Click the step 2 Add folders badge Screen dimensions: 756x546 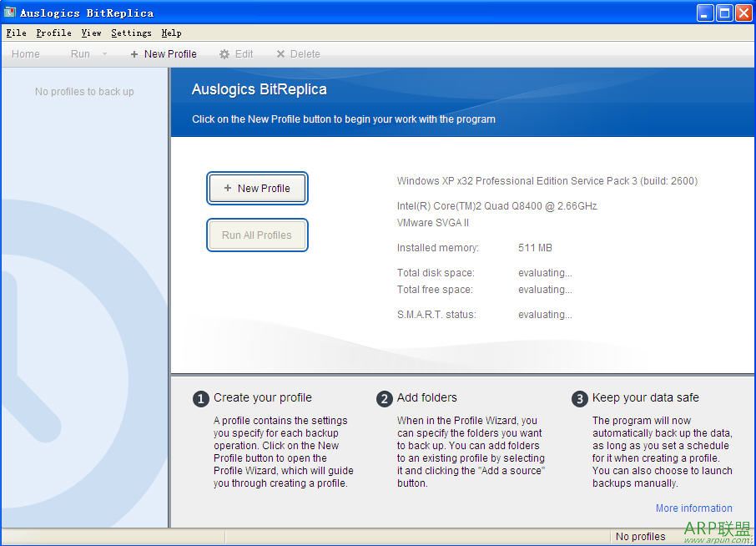tap(384, 399)
